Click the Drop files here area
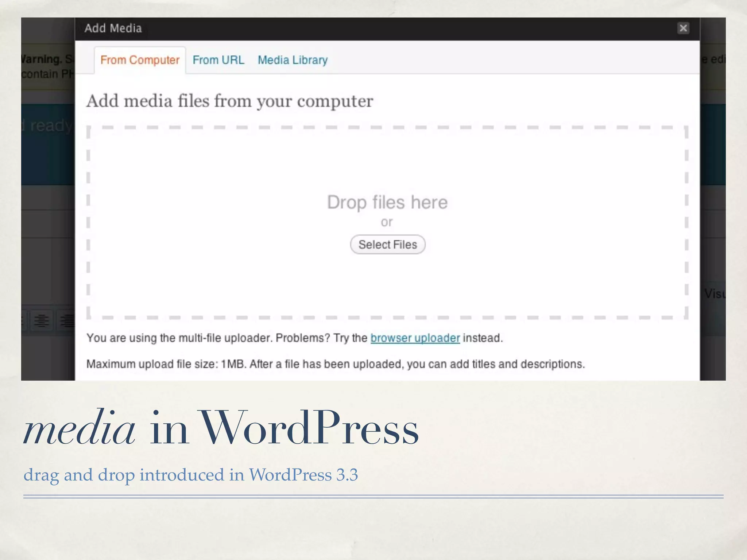The height and width of the screenshot is (560, 747). click(x=387, y=222)
